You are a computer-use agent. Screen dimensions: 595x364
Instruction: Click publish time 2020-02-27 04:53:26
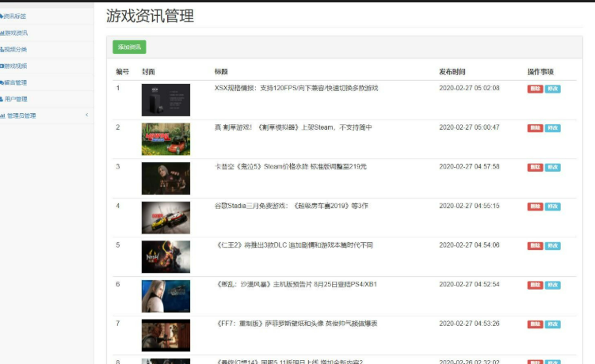click(x=469, y=324)
